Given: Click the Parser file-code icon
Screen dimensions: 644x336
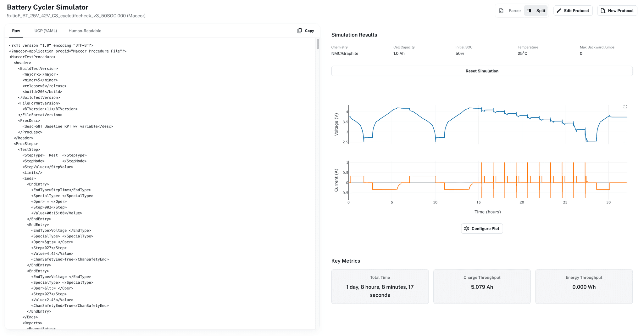Looking at the screenshot, I should pos(502,10).
